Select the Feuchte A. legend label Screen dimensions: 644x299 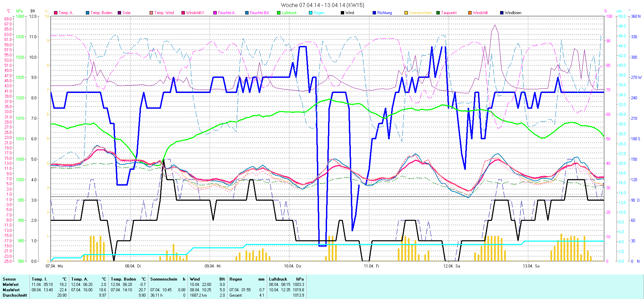(226, 13)
